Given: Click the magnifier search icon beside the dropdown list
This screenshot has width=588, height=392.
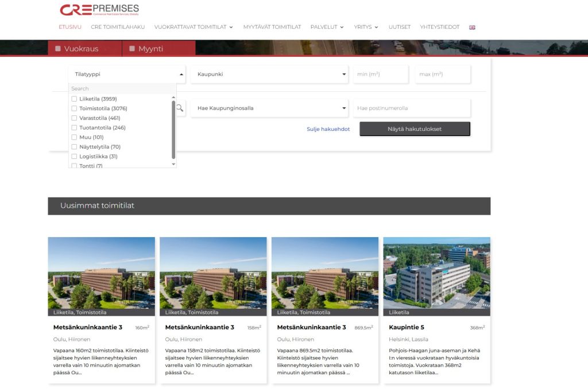Looking at the screenshot, I should pos(180,108).
